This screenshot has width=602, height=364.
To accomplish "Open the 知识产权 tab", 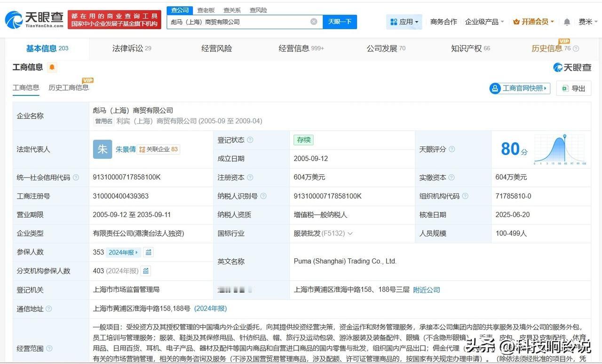I will click(470, 48).
